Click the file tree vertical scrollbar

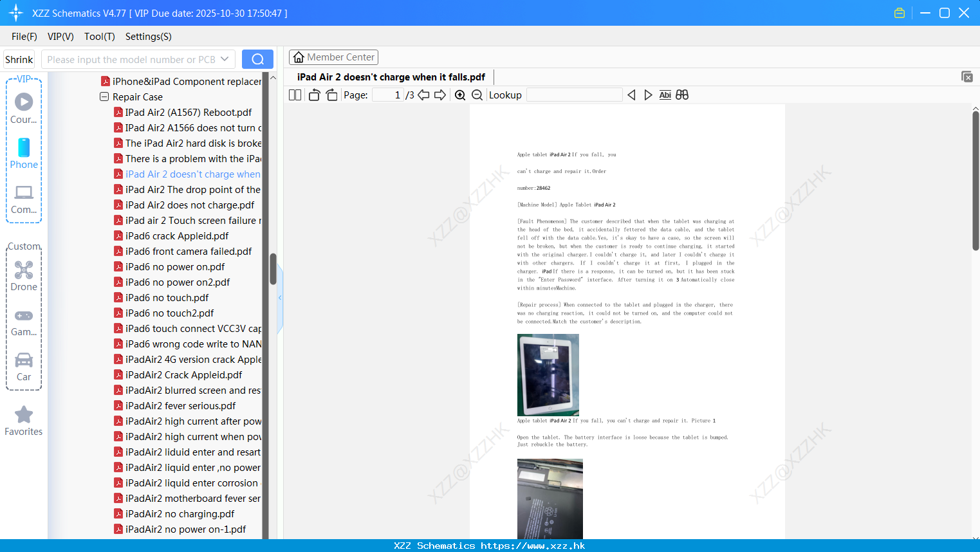coord(273,269)
